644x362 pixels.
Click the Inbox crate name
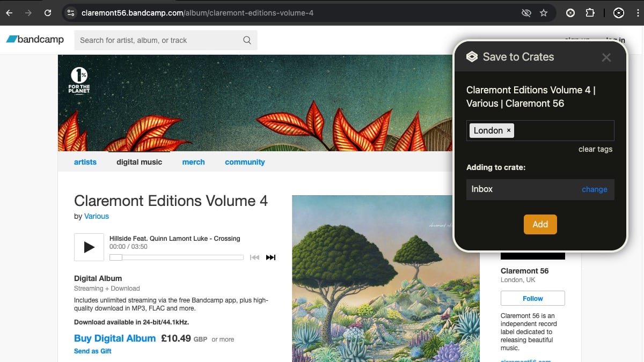[x=482, y=189]
